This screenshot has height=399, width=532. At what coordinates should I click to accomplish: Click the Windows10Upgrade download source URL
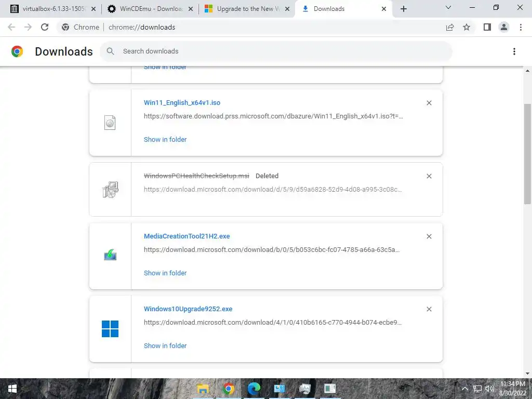click(x=273, y=322)
